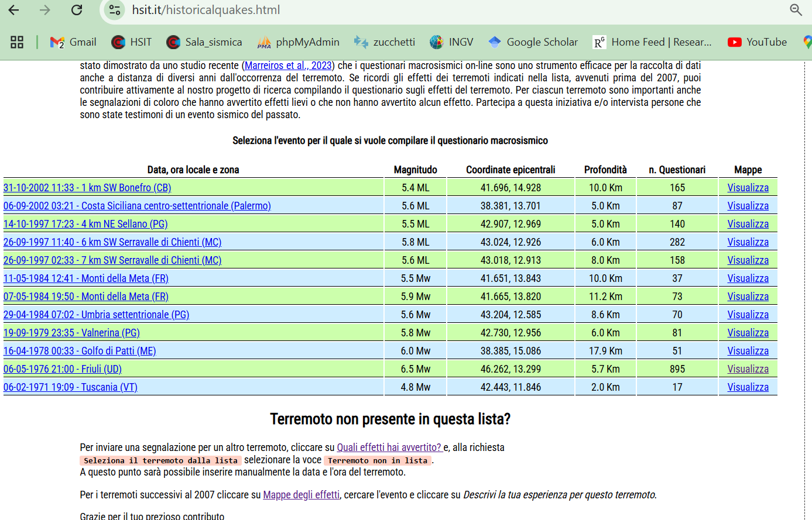Select the 14-10-1997 Sellano (PG) event
This screenshot has width=812, height=520.
point(85,224)
